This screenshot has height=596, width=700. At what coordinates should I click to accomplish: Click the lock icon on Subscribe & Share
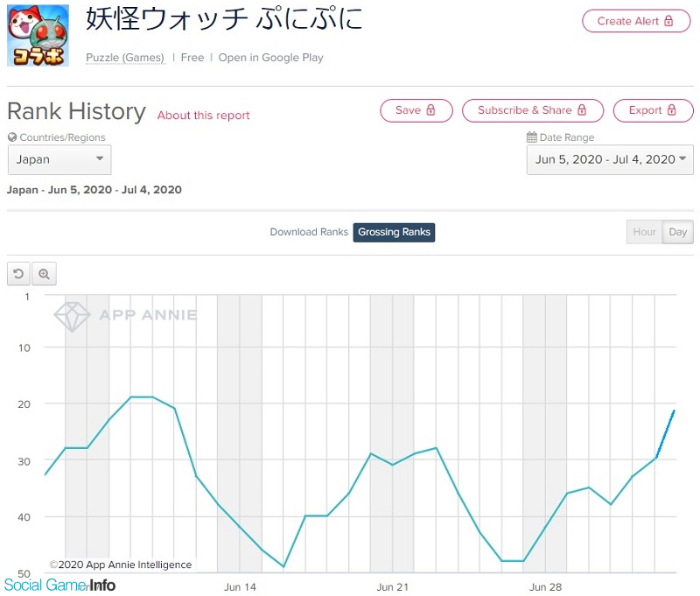click(x=581, y=109)
